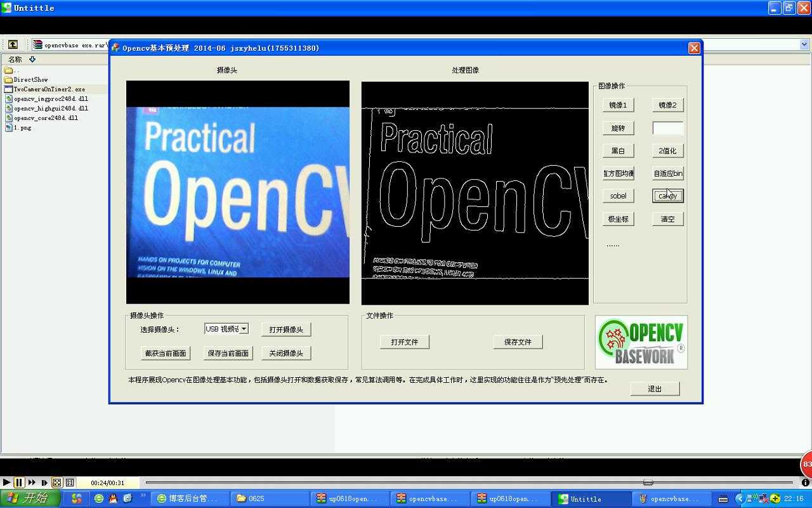This screenshot has height=508, width=812.
Task: Click the 保存当前画面 save frame button
Action: tap(228, 354)
